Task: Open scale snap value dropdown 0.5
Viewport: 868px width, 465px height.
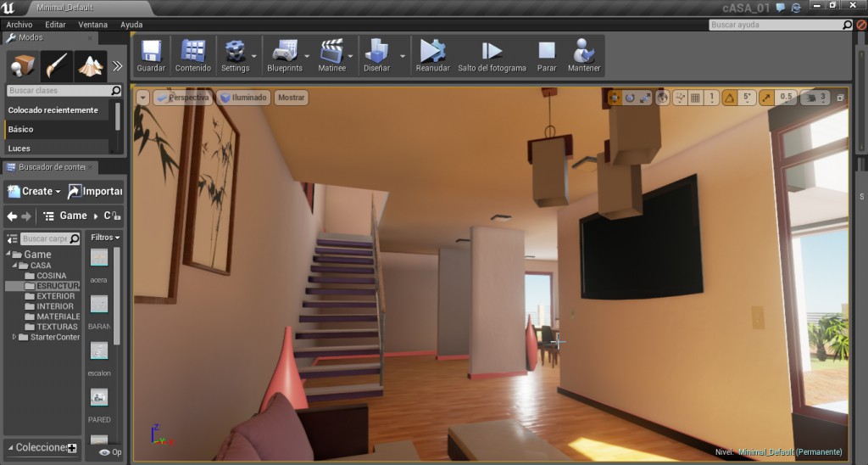Action: pos(786,98)
